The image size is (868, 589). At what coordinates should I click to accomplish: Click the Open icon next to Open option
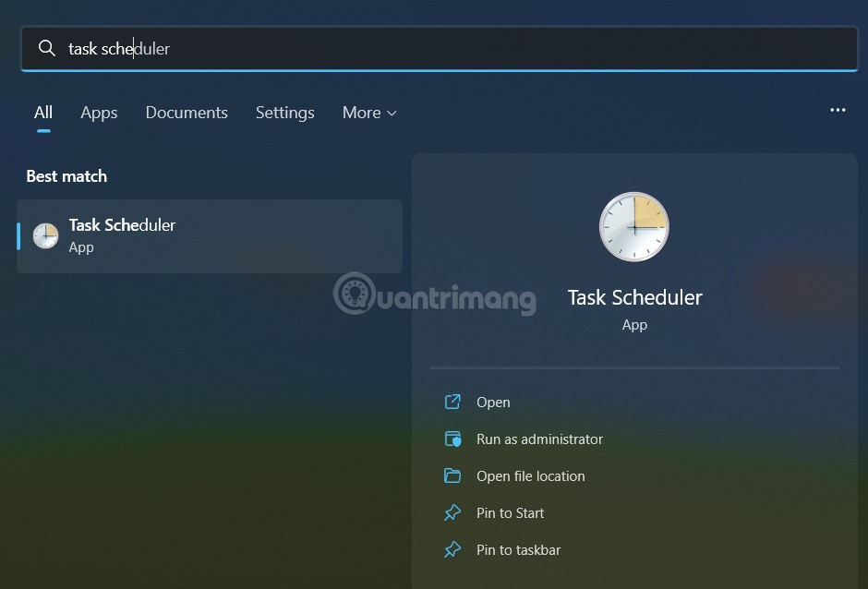pos(452,402)
